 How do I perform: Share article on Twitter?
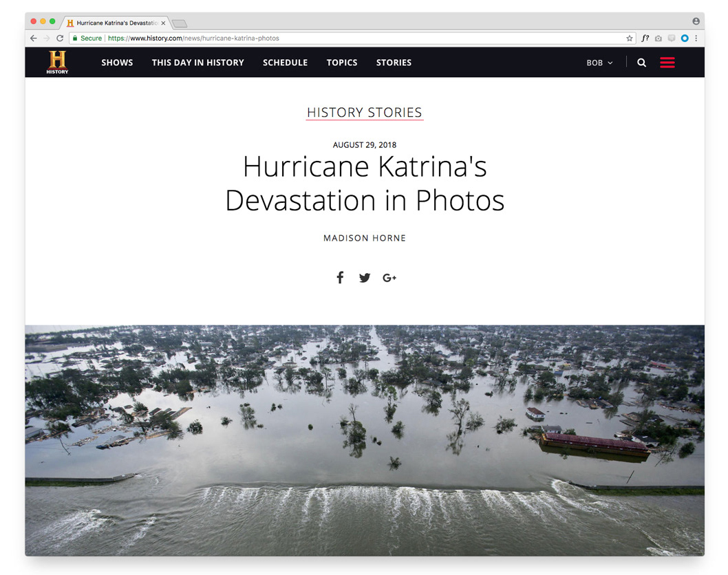click(x=365, y=277)
